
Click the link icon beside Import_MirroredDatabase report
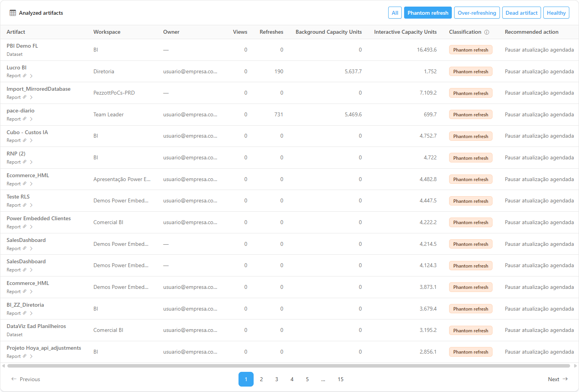(25, 97)
